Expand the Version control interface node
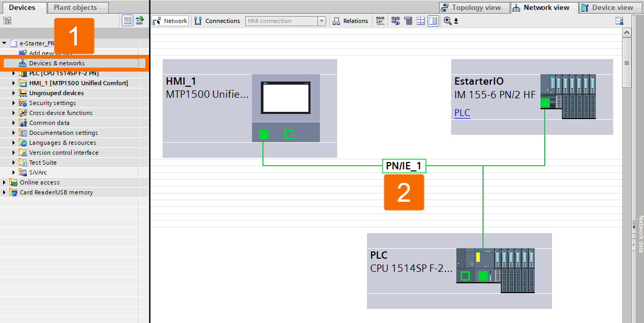 (14, 153)
